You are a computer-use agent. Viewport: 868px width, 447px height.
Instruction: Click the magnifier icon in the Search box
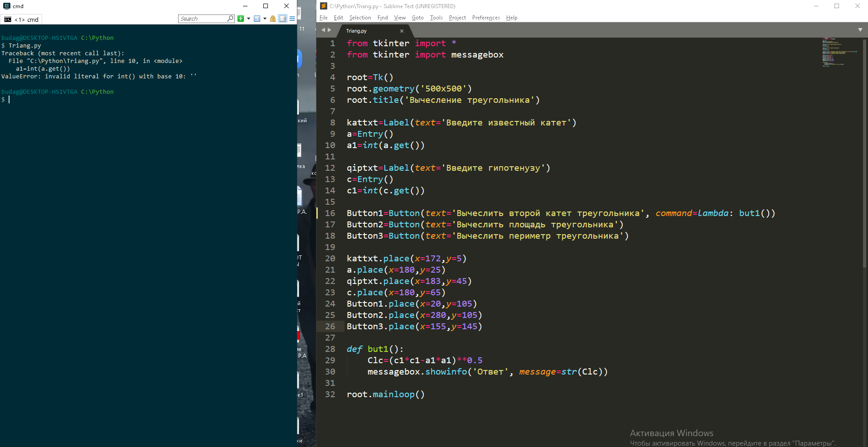pyautogui.click(x=230, y=19)
